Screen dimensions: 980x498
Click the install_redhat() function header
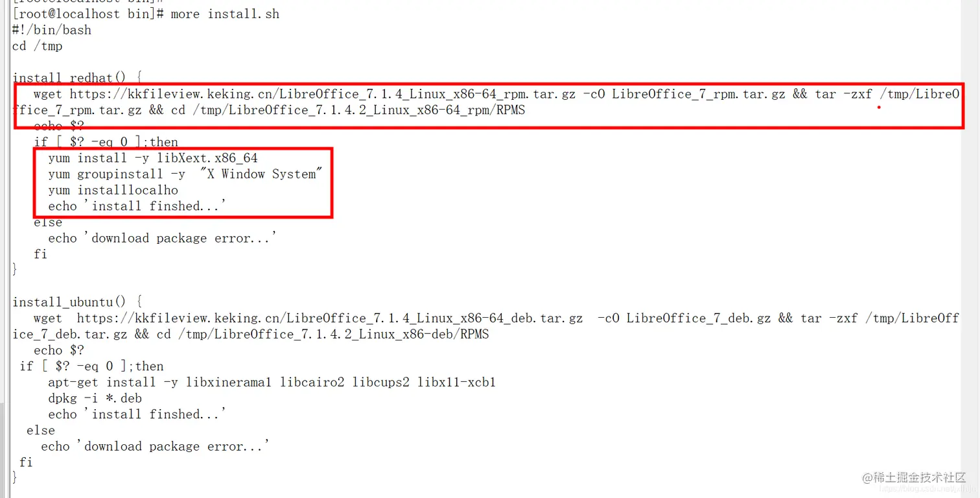[77, 78]
